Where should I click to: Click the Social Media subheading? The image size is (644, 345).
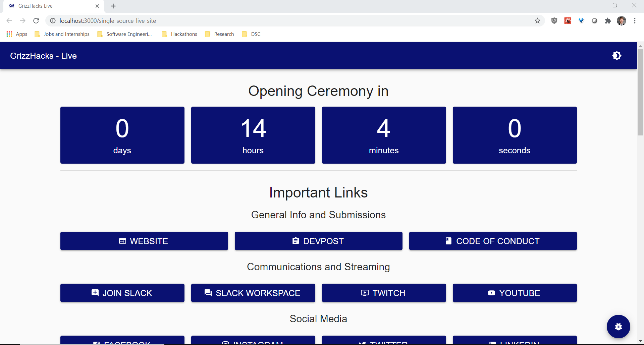coord(318,319)
